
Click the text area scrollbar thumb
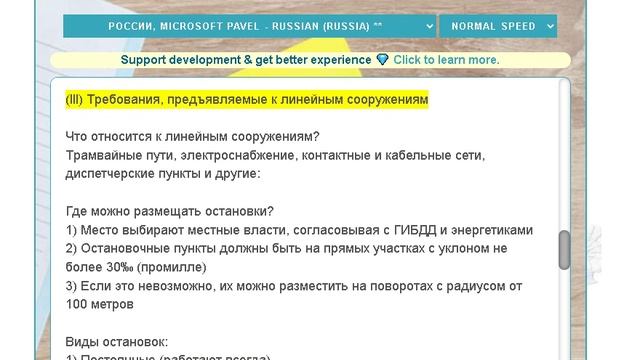coord(564,250)
